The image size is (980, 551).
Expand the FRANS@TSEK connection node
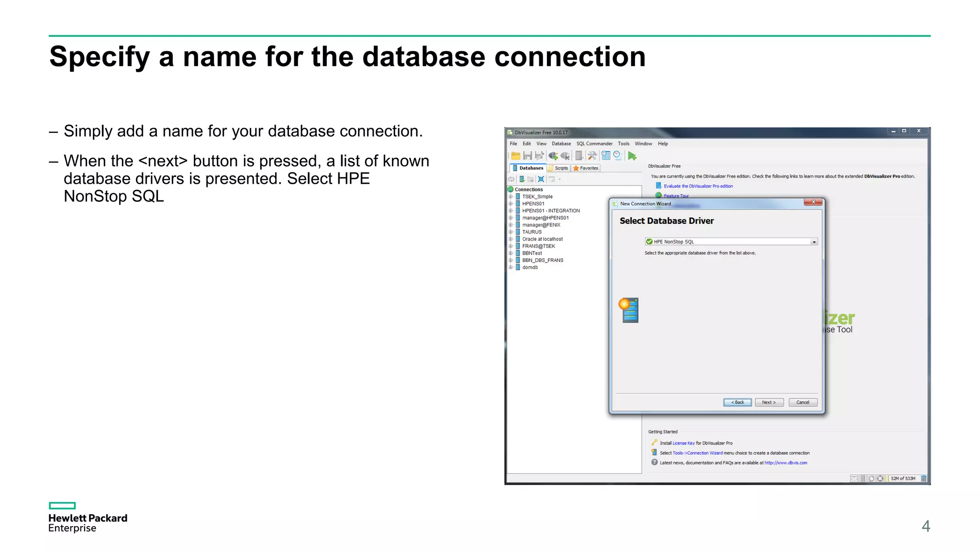click(511, 246)
